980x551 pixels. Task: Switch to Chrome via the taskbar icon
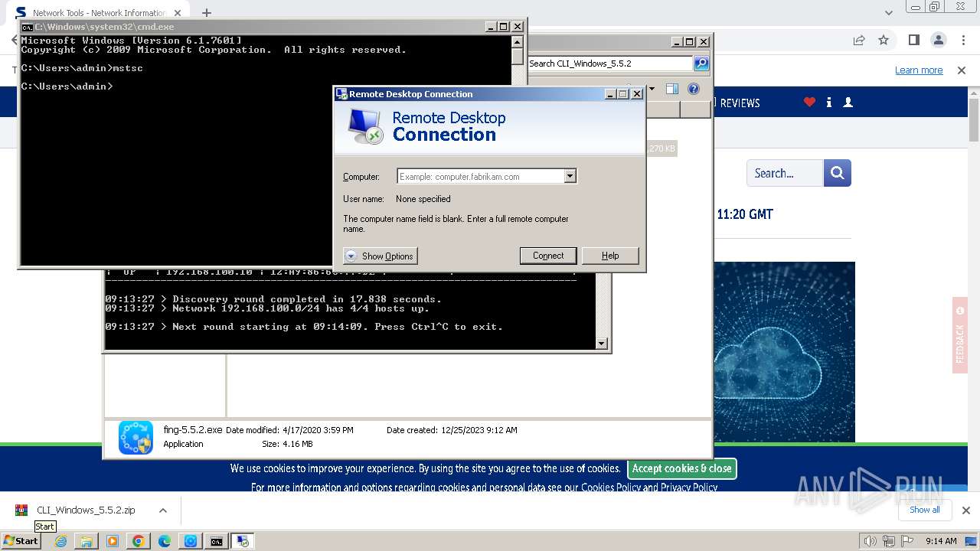point(139,541)
